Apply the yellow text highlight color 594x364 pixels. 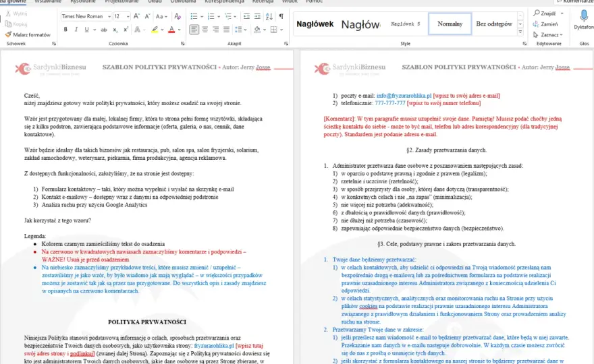[x=155, y=30]
